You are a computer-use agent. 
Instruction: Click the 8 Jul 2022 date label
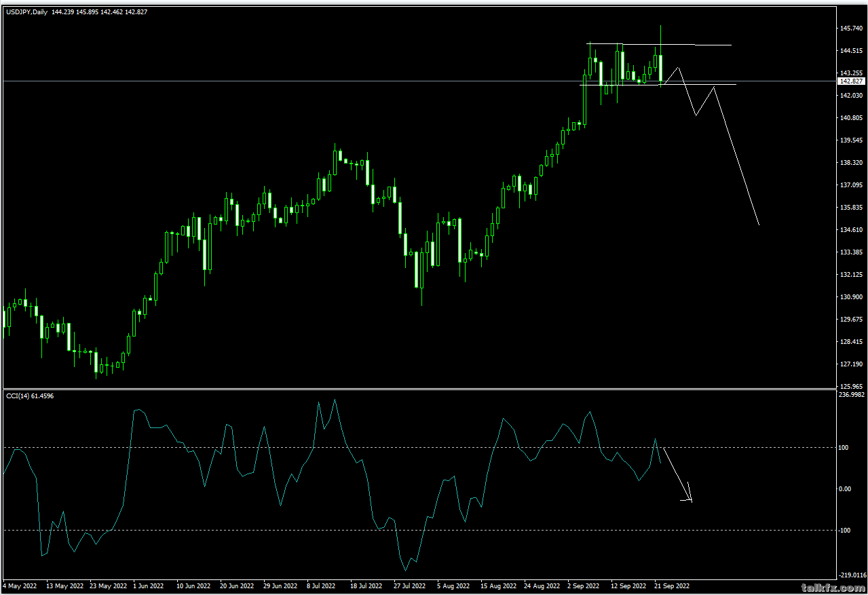322,586
